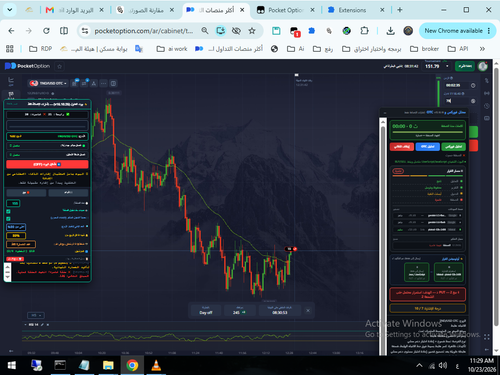500x375 pixels.
Task: Click the yellow-bordered rating bar showing 10/7
Action: (x=428, y=308)
